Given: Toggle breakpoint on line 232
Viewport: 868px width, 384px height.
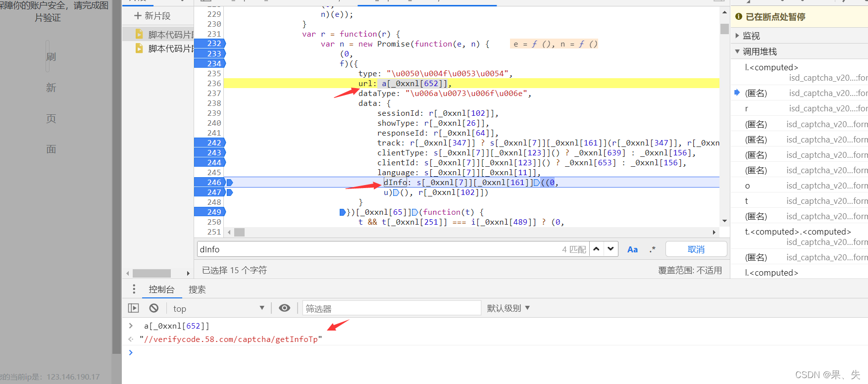Looking at the screenshot, I should coord(210,44).
